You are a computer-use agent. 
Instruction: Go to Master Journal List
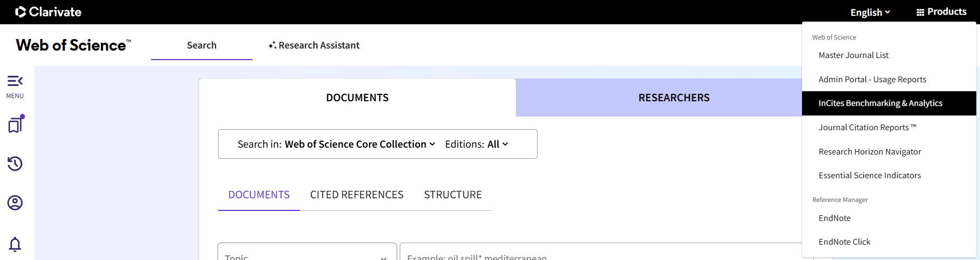[853, 55]
